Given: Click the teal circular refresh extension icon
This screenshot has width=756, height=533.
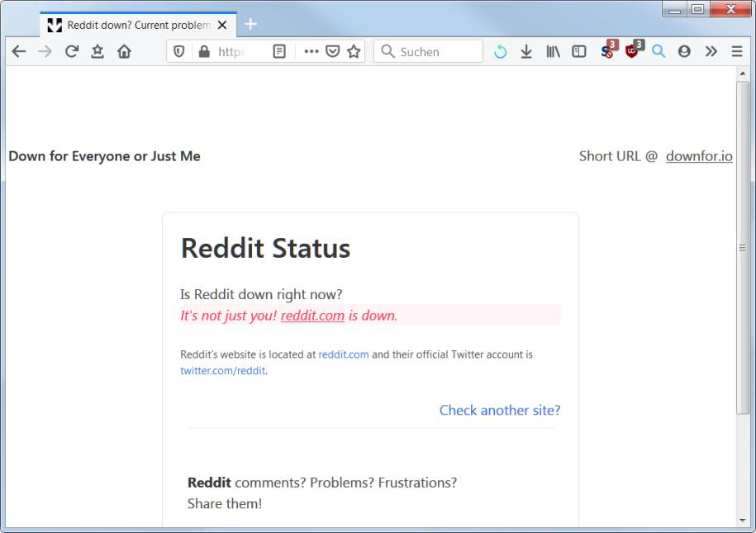Looking at the screenshot, I should click(501, 51).
